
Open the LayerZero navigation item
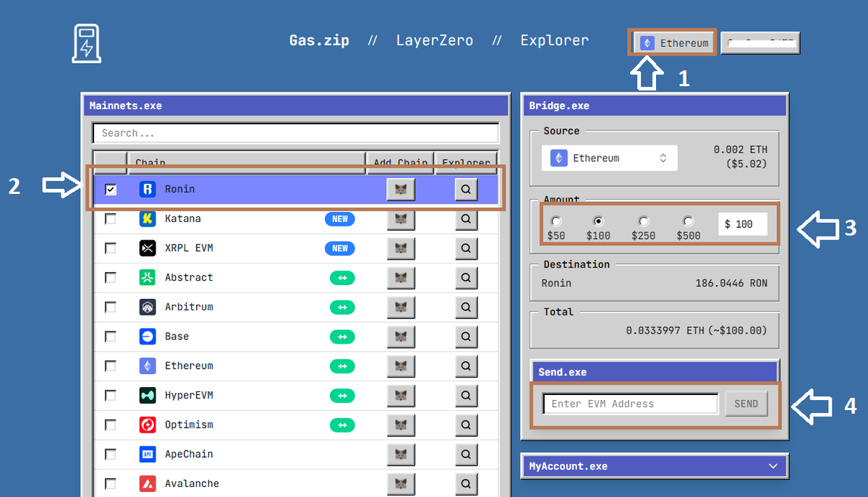[x=435, y=41]
